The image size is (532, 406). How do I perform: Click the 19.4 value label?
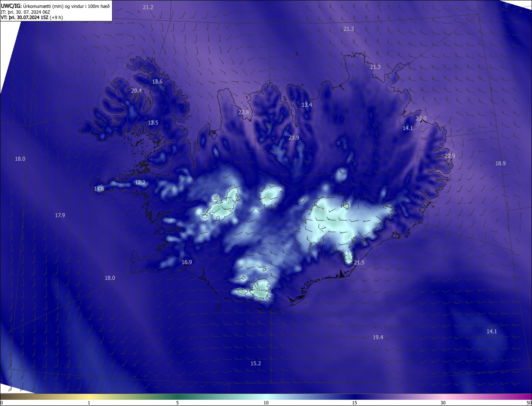point(378,338)
